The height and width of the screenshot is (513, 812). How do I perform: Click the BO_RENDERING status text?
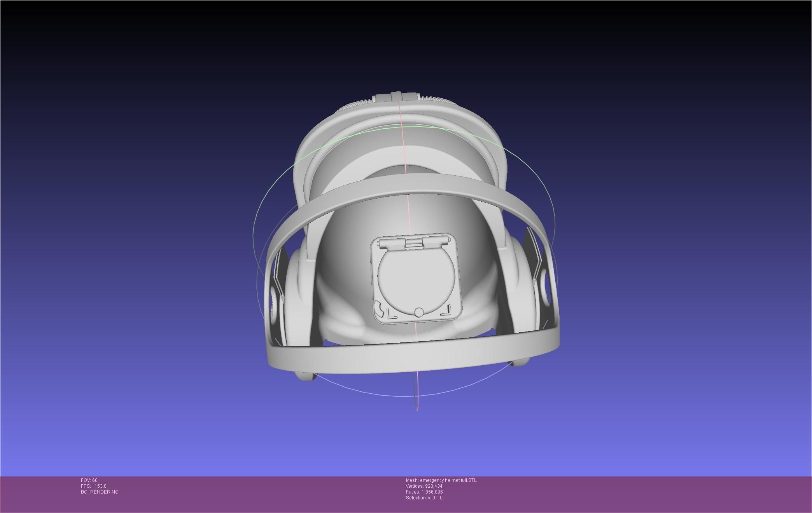point(100,492)
